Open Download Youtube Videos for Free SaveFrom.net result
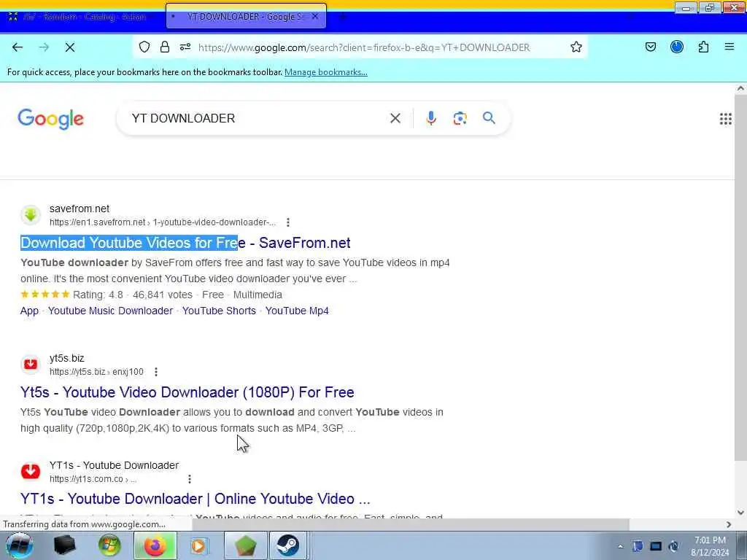747x560 pixels. pos(185,243)
